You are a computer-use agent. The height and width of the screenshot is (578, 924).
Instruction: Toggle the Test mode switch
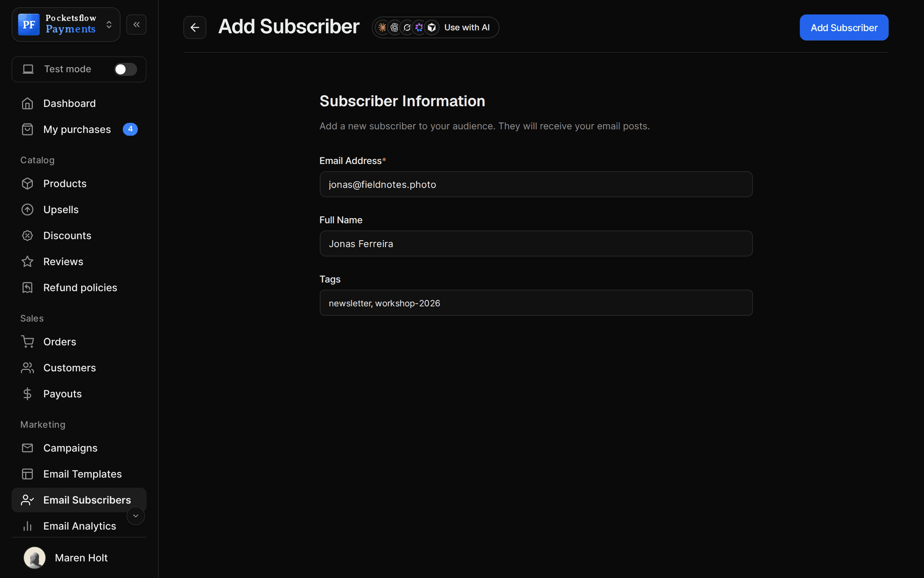(x=125, y=69)
